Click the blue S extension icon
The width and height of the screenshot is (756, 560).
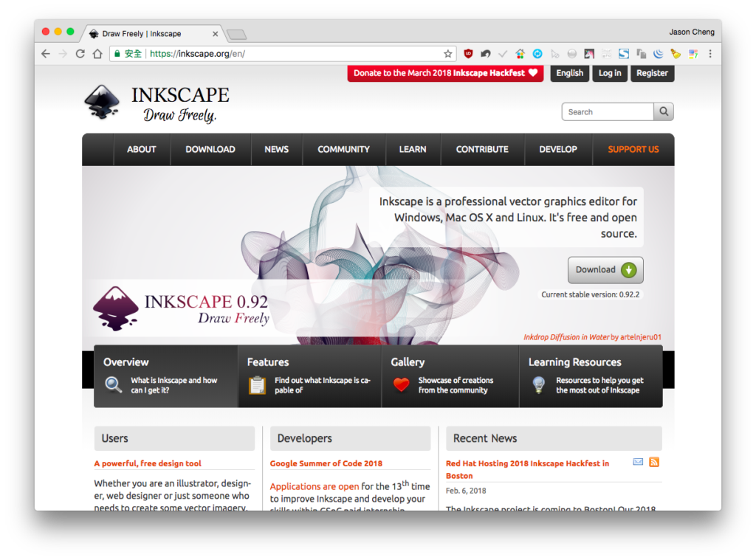[x=624, y=54]
